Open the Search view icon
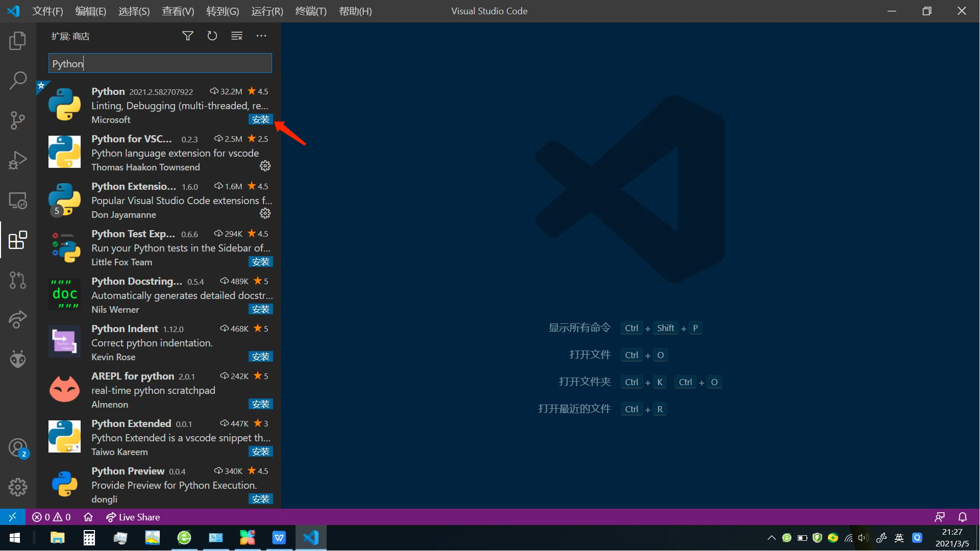 [18, 81]
